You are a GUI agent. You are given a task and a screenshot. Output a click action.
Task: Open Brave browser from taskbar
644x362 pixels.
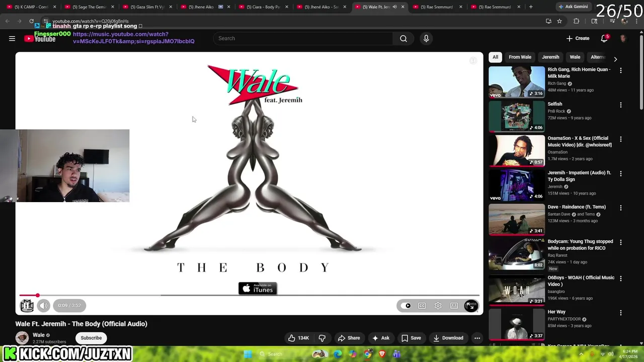pos(382,354)
